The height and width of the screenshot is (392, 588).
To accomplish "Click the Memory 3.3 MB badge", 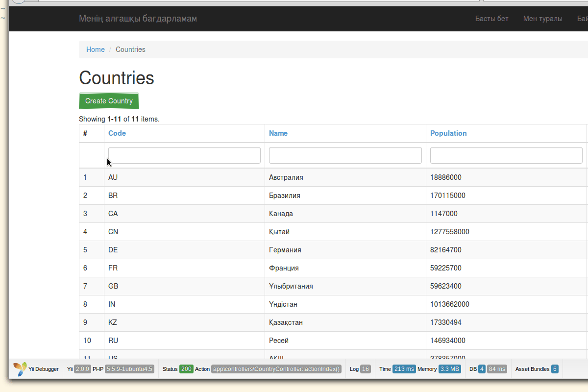I will (x=449, y=369).
